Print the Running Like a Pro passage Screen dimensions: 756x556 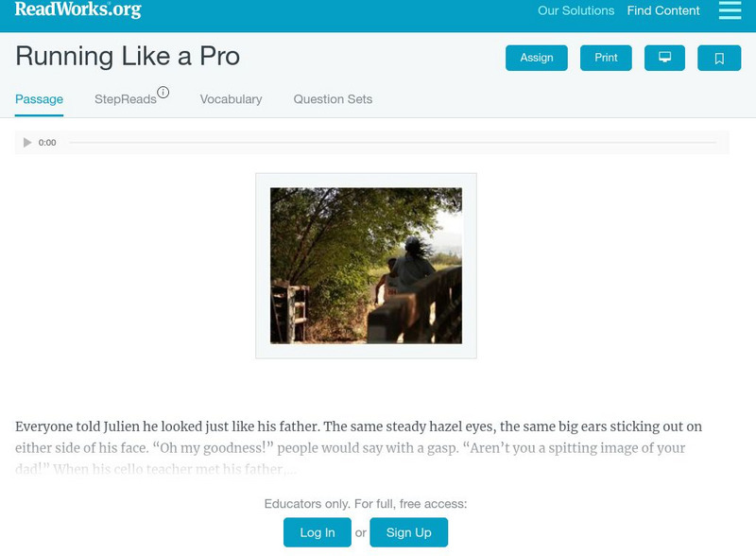(605, 57)
